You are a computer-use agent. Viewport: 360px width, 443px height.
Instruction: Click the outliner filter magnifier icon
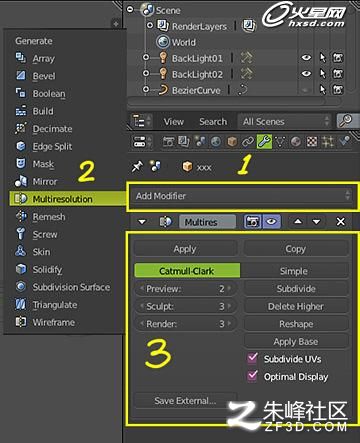[346, 121]
